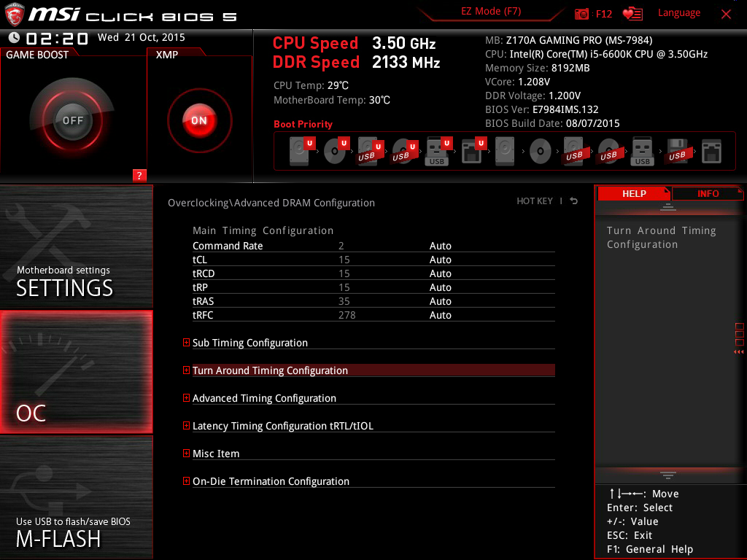Image resolution: width=747 pixels, height=560 pixels.
Task: Click the DDR Speed 2133 MHz readout
Action: coord(356,63)
